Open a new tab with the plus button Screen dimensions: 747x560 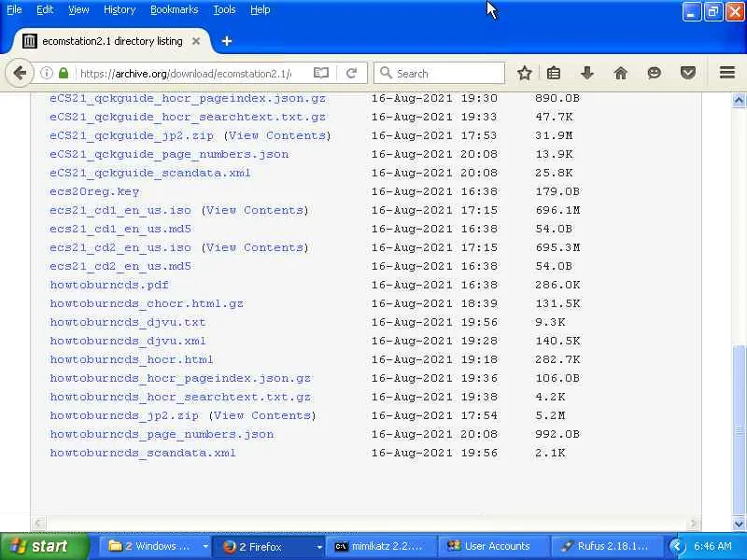click(x=227, y=41)
